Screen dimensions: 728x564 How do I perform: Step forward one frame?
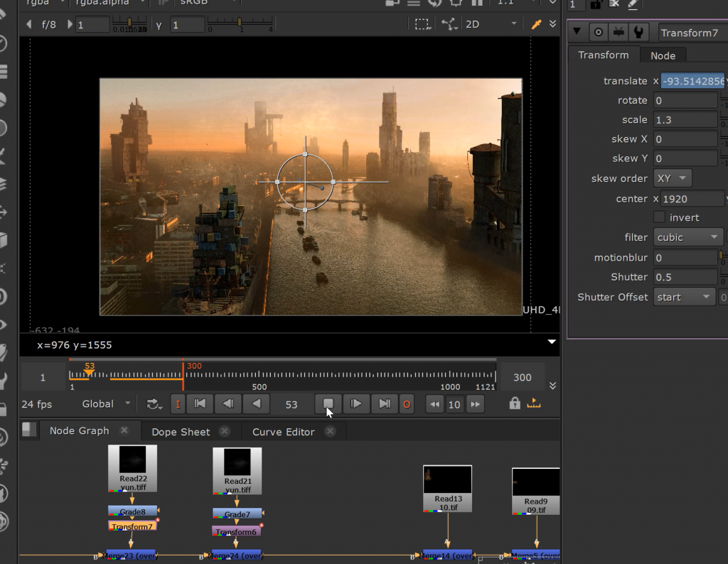[355, 404]
